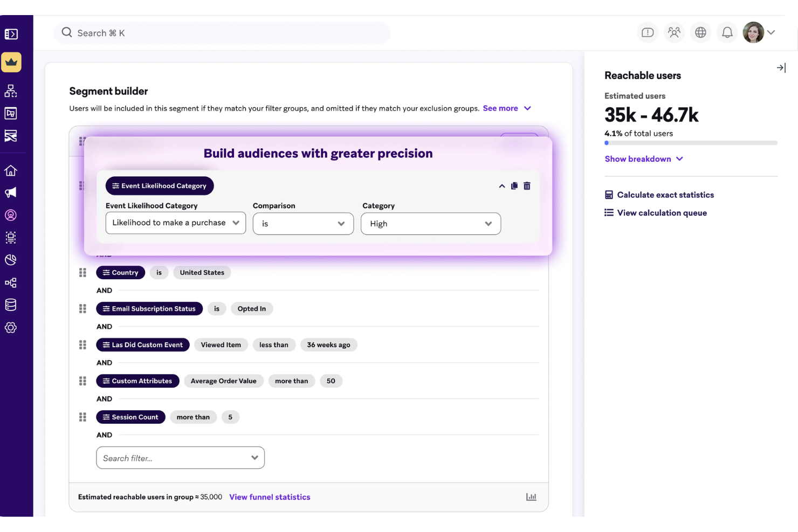The height and width of the screenshot is (532, 798).
Task: Click the globe icon in the top bar
Action: tap(700, 32)
